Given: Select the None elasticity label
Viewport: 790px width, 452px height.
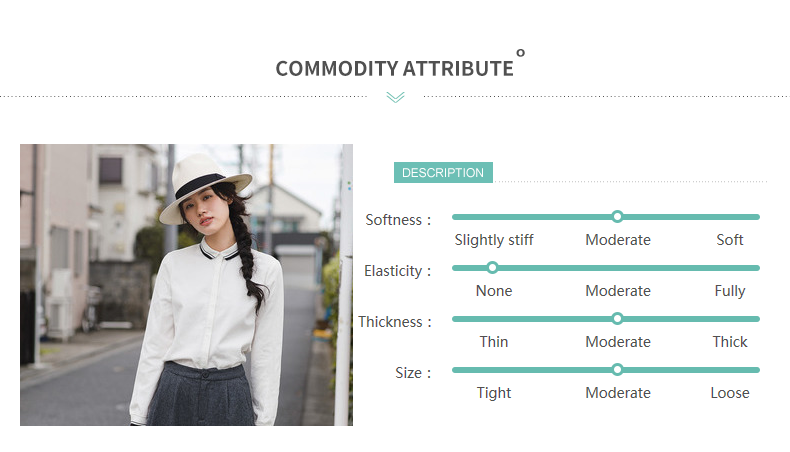Looking at the screenshot, I should (x=494, y=291).
